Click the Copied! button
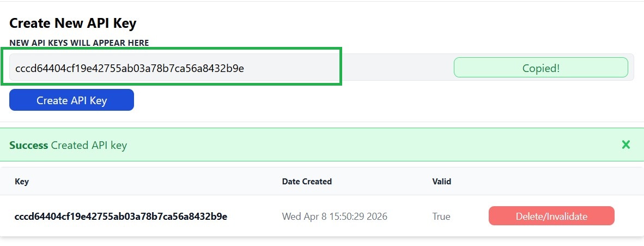 point(540,68)
